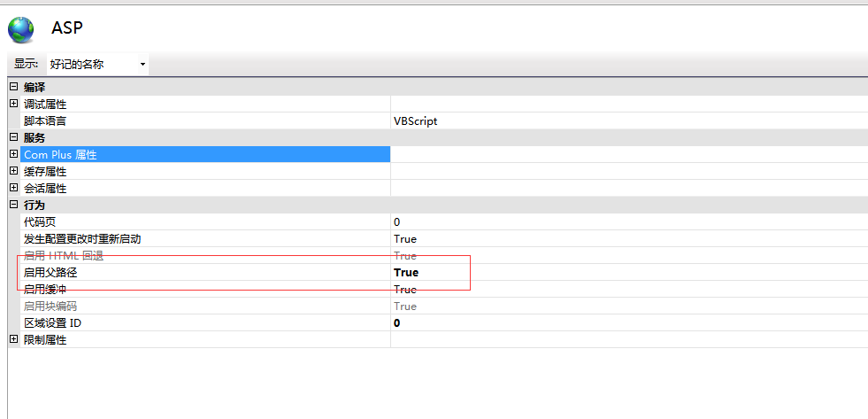Click the bold True for 启用父路径
The width and height of the screenshot is (868, 419).
point(406,272)
